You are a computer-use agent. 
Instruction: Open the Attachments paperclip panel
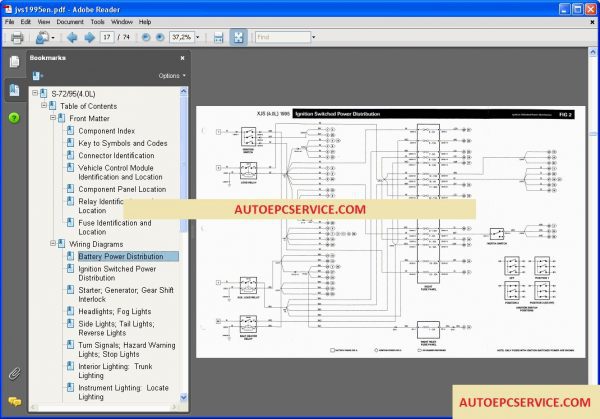(15, 373)
